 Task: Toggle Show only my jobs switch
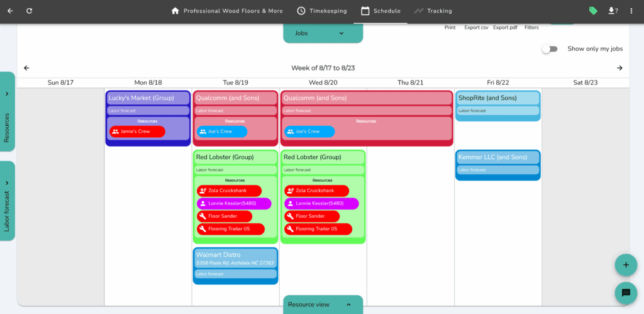tap(550, 49)
